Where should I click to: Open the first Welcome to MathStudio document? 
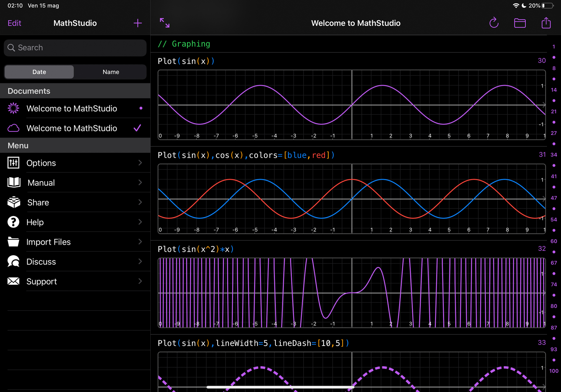pyautogui.click(x=75, y=108)
